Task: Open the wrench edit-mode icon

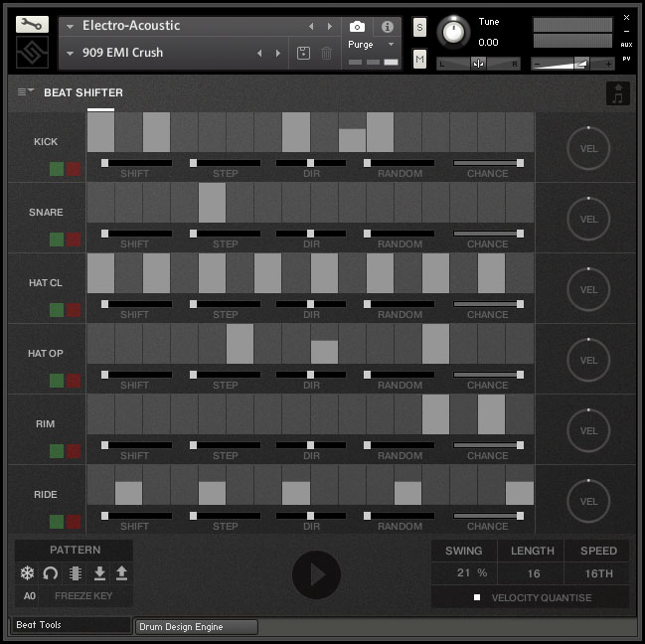Action: (x=32, y=24)
